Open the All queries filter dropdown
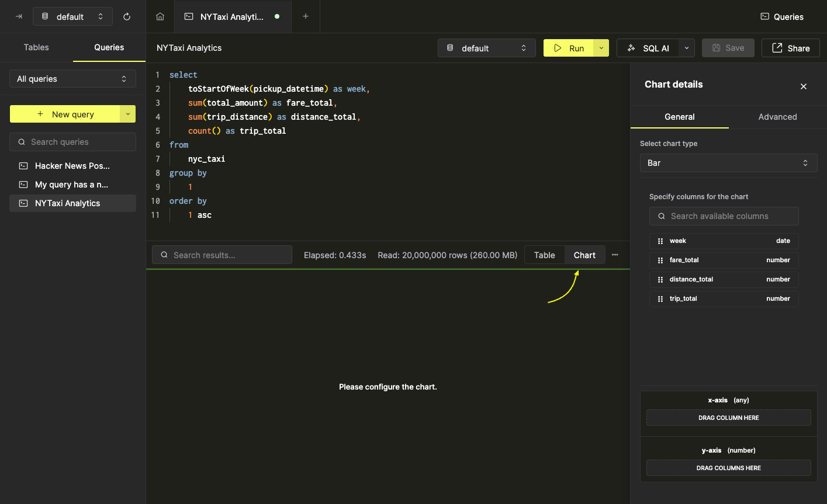The width and height of the screenshot is (827, 504). click(x=72, y=78)
